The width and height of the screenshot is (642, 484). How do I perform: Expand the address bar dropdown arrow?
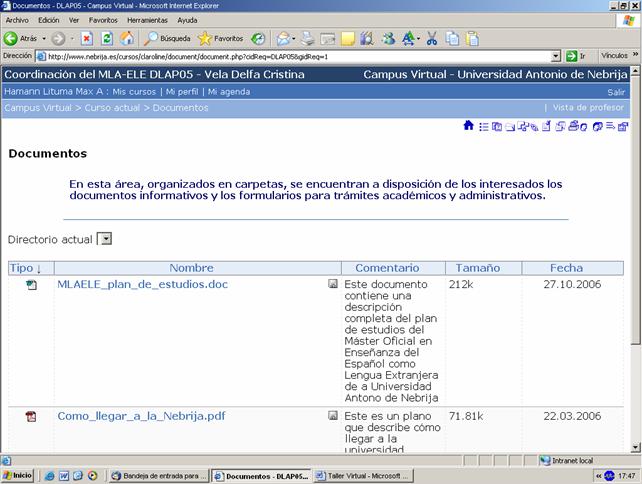(556, 57)
